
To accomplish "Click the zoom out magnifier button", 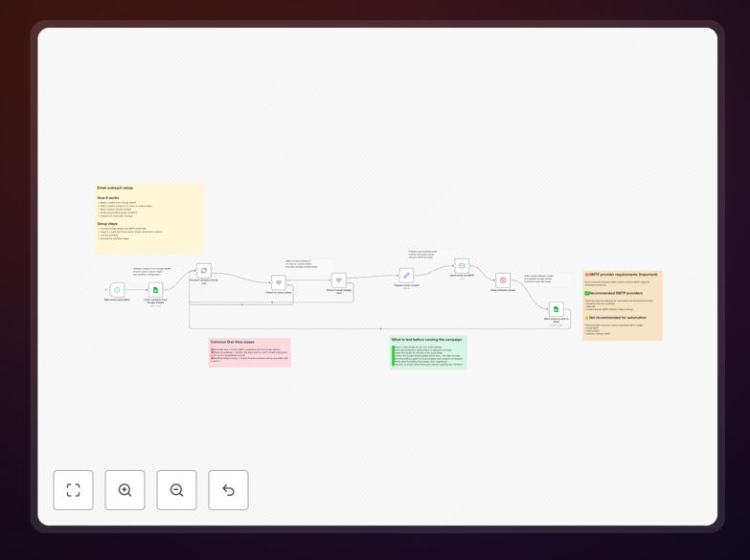I will (x=176, y=490).
